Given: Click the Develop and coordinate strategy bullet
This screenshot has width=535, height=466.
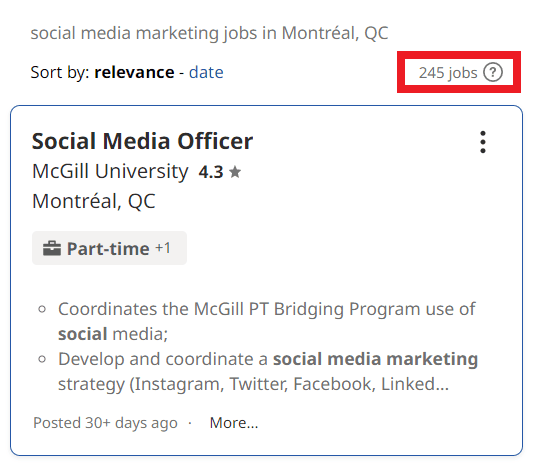Looking at the screenshot, I should click(268, 372).
